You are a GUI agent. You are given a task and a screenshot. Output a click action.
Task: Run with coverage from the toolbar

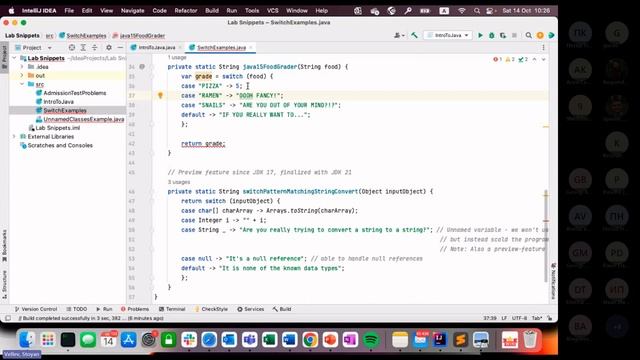coord(503,36)
